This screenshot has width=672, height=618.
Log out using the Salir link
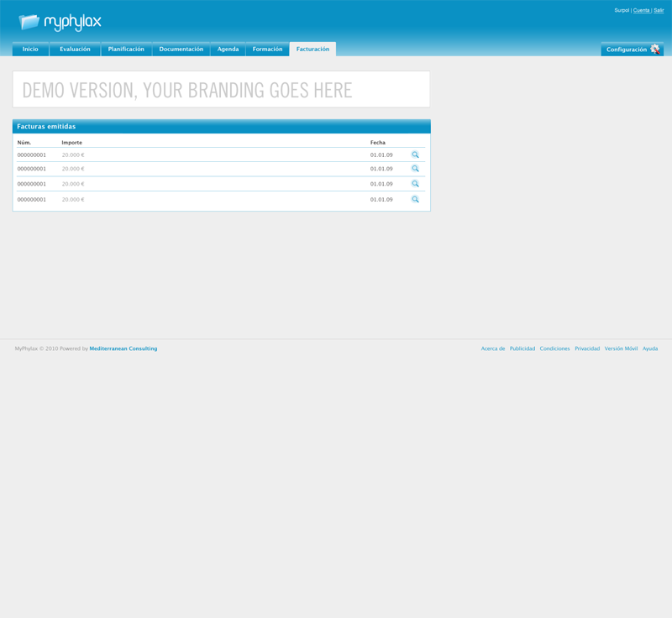tap(659, 10)
